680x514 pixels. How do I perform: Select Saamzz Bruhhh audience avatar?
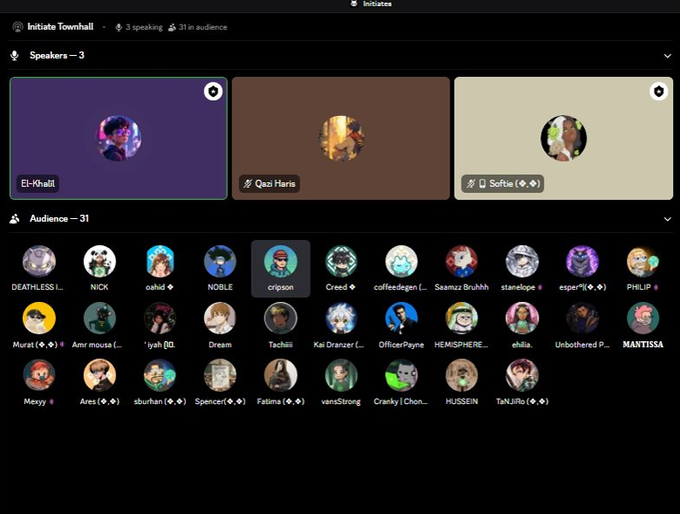[461, 262]
